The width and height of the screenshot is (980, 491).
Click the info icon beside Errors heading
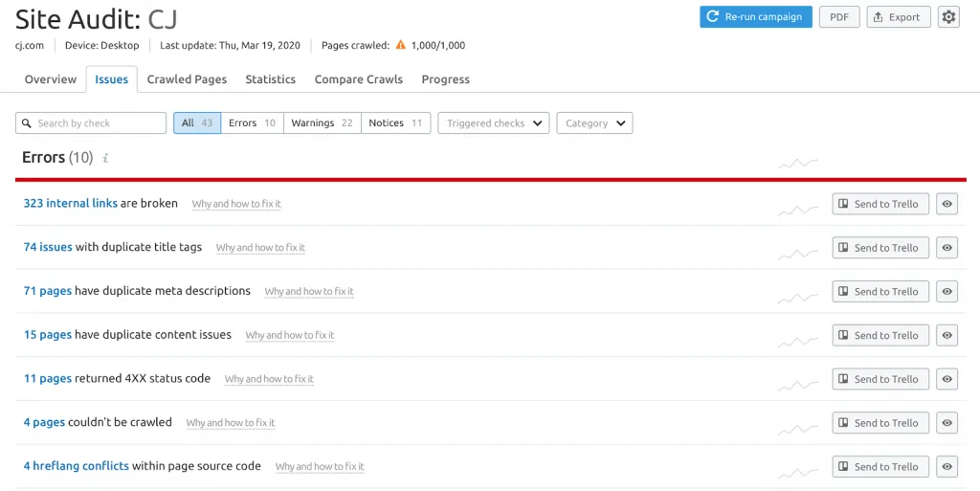tap(105, 159)
